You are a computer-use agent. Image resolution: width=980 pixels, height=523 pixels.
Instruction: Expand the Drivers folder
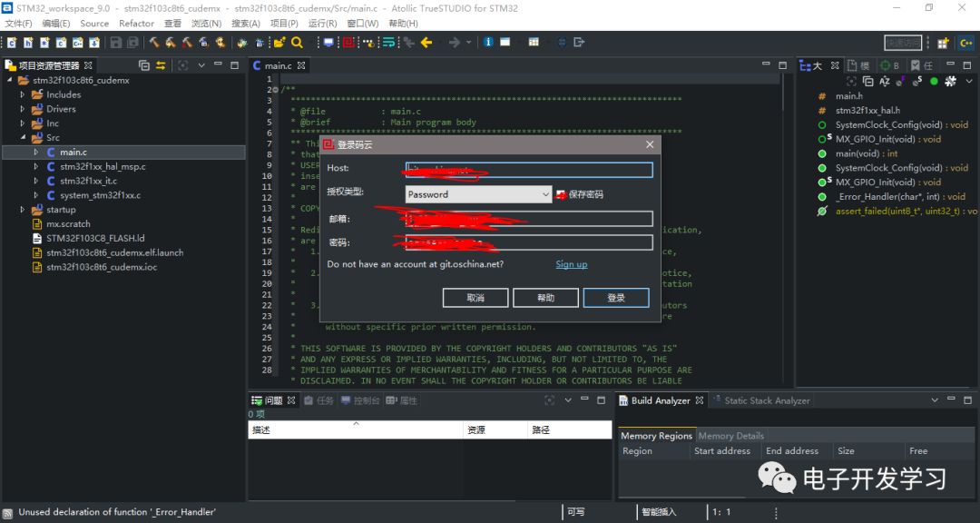[23, 109]
